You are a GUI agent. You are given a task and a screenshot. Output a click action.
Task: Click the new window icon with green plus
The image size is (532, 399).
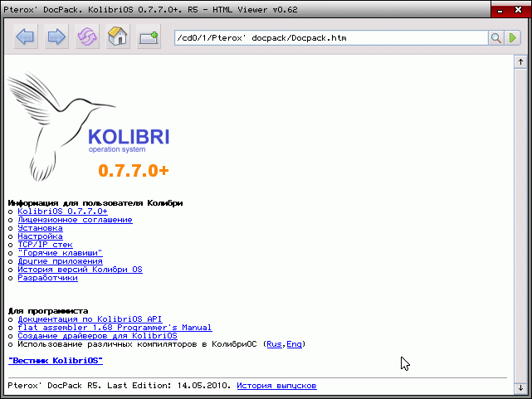pyautogui.click(x=149, y=36)
